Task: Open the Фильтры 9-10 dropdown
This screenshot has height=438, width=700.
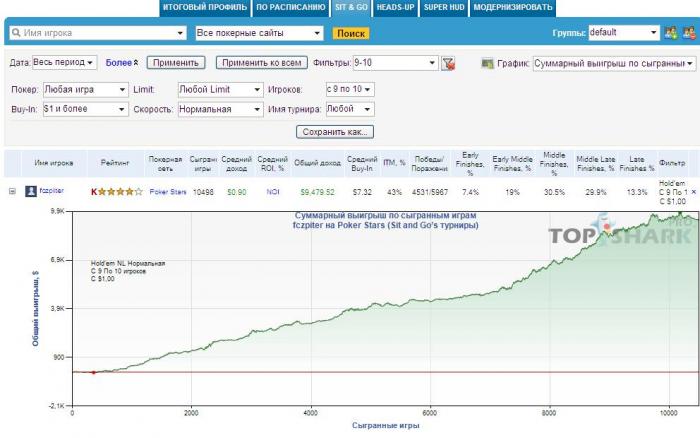Action: coord(395,63)
